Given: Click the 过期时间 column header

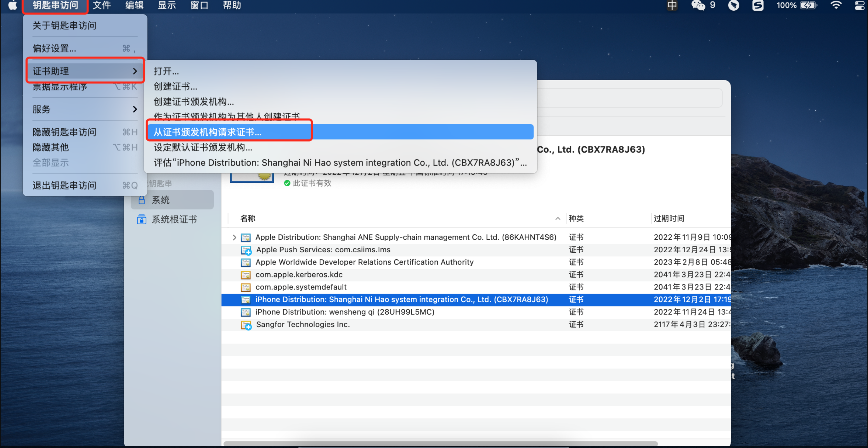Looking at the screenshot, I should coord(668,219).
